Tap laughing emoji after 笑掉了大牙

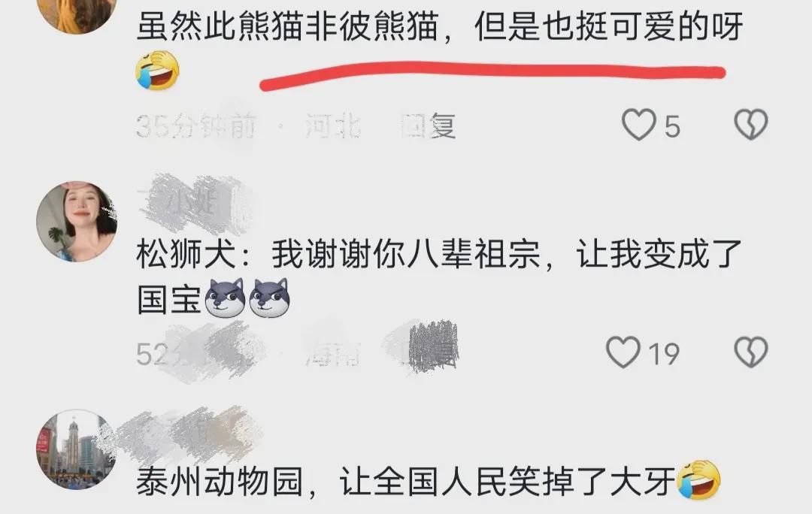point(698,479)
